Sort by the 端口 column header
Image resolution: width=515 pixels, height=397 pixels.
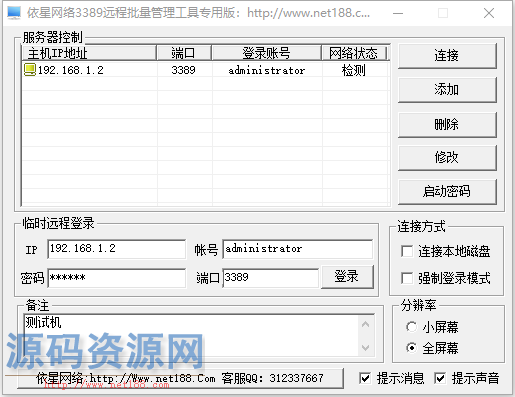point(184,53)
